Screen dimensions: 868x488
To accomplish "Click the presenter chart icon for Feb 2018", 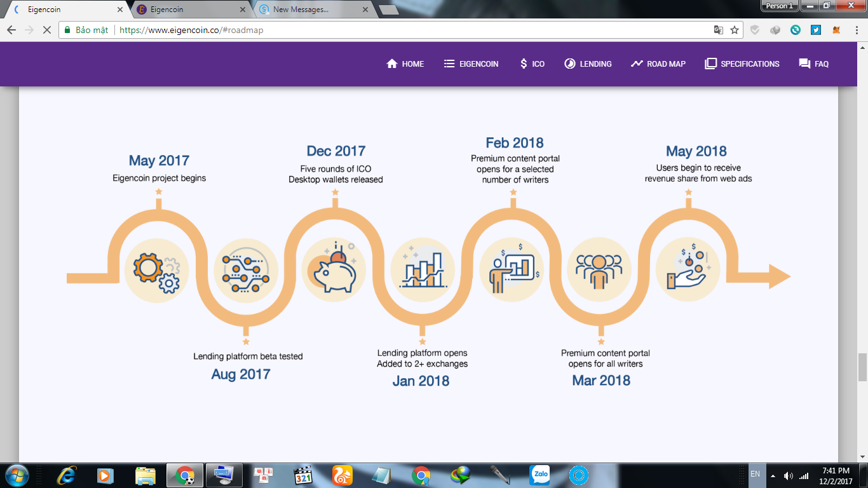I will (x=512, y=269).
